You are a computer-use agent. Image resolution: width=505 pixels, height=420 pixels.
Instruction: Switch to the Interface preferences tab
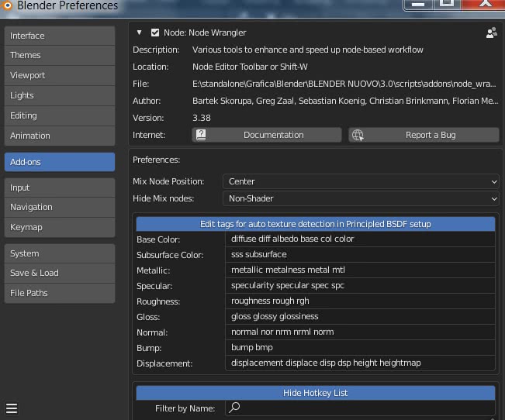pos(60,36)
